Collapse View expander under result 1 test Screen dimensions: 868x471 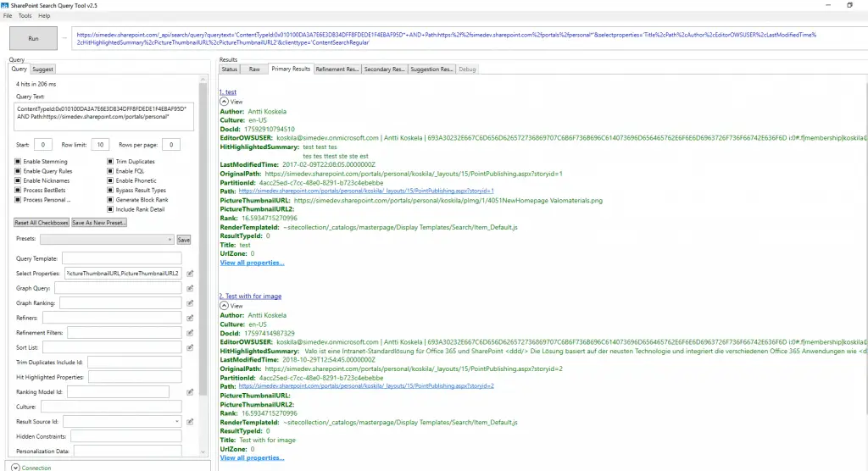click(224, 102)
